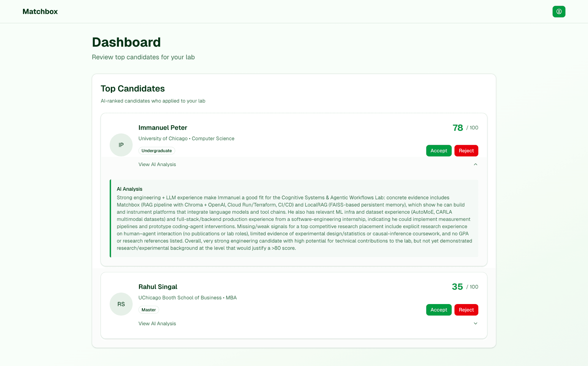
Task: Click the Undergraduate badge
Action: [x=156, y=151]
